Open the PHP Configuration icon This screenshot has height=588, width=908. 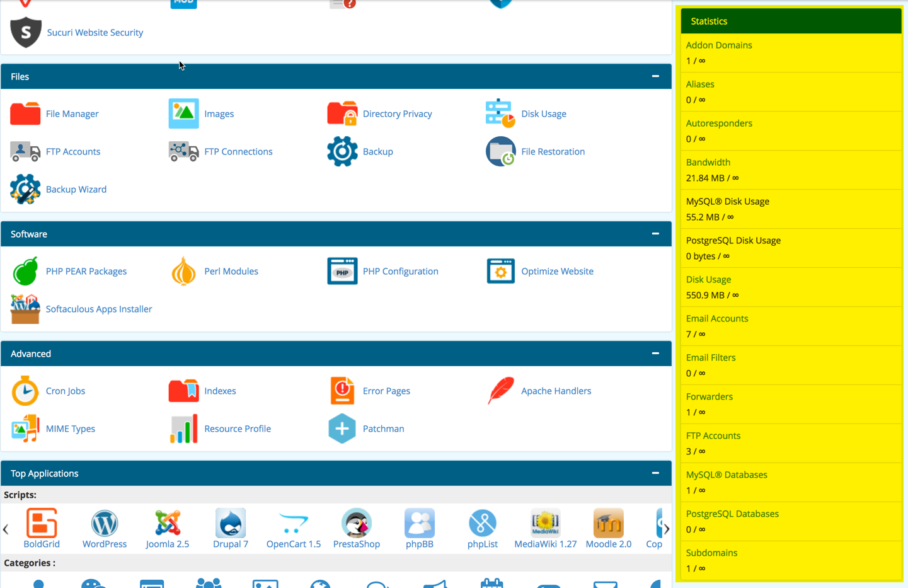click(342, 272)
